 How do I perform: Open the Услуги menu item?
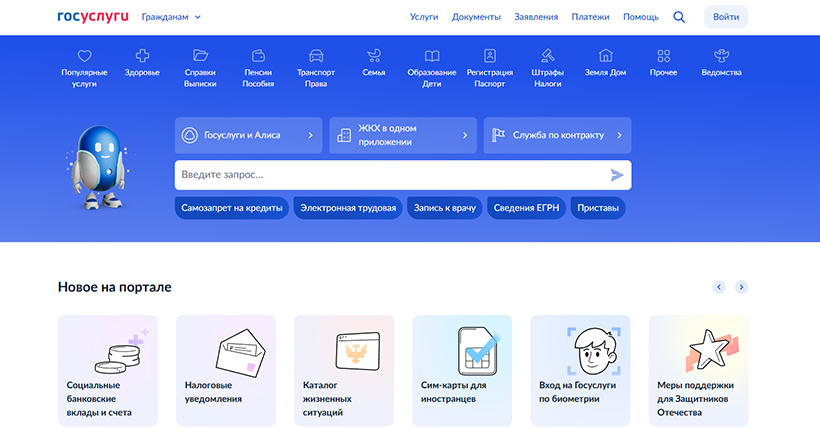(x=424, y=17)
